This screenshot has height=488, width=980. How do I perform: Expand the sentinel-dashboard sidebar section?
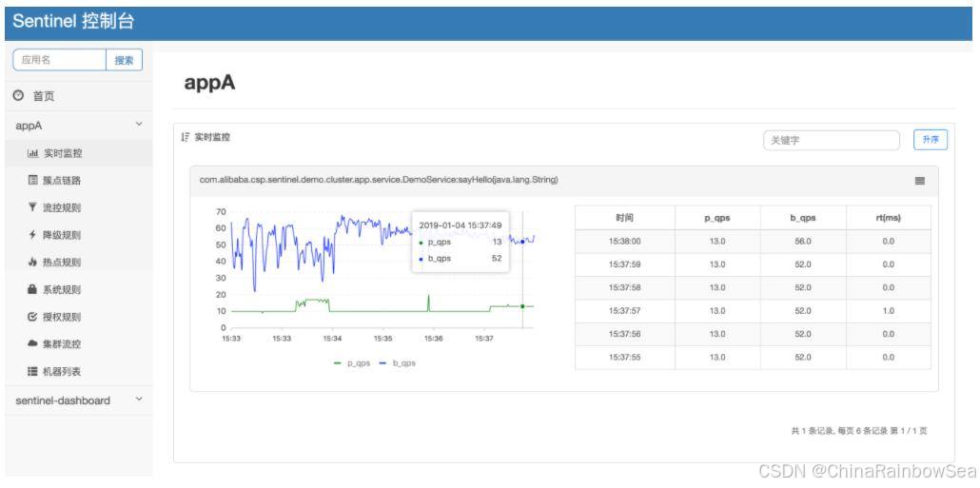click(x=139, y=400)
